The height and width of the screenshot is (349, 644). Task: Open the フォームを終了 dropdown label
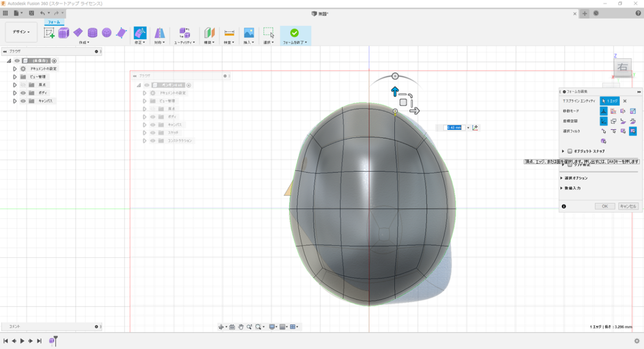(295, 42)
